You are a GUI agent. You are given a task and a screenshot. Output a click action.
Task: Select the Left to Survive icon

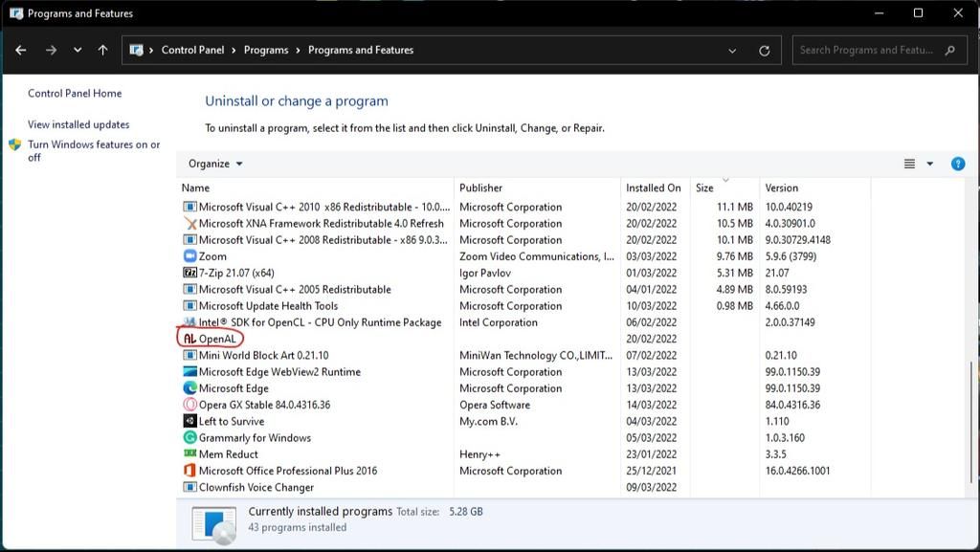point(190,421)
